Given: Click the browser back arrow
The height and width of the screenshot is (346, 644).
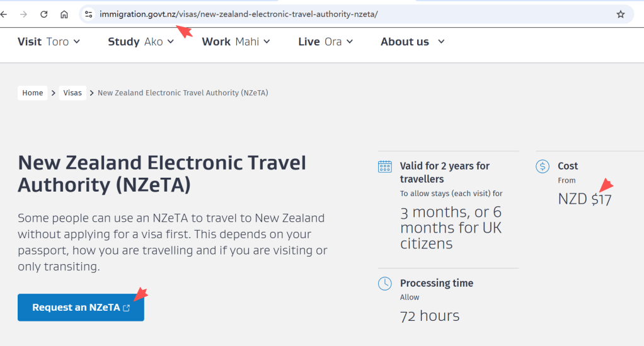Looking at the screenshot, I should [x=4, y=14].
